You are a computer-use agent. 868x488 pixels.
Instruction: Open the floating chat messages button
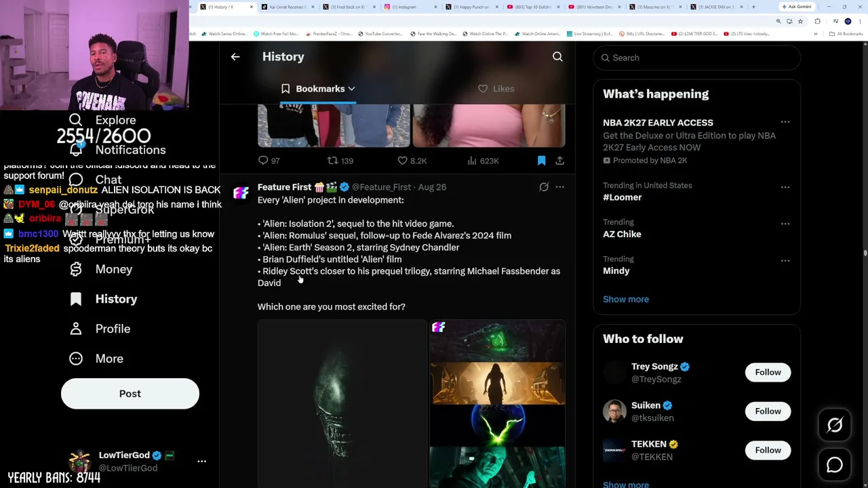pyautogui.click(x=835, y=464)
